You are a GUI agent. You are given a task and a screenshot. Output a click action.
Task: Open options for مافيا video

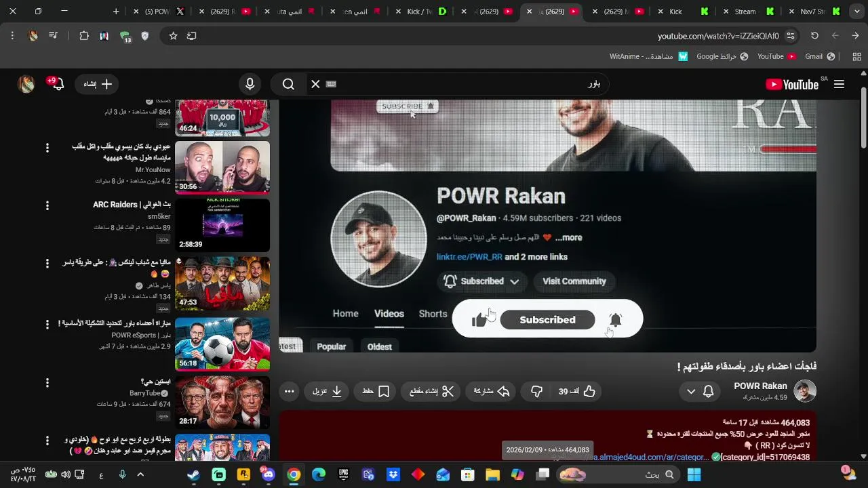47,263
